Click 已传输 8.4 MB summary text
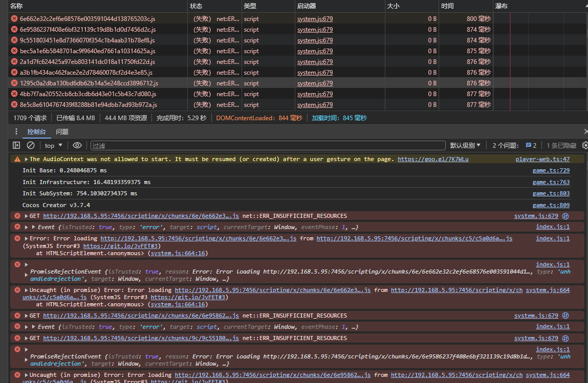Viewport: 588px width, 383px height. pos(75,118)
